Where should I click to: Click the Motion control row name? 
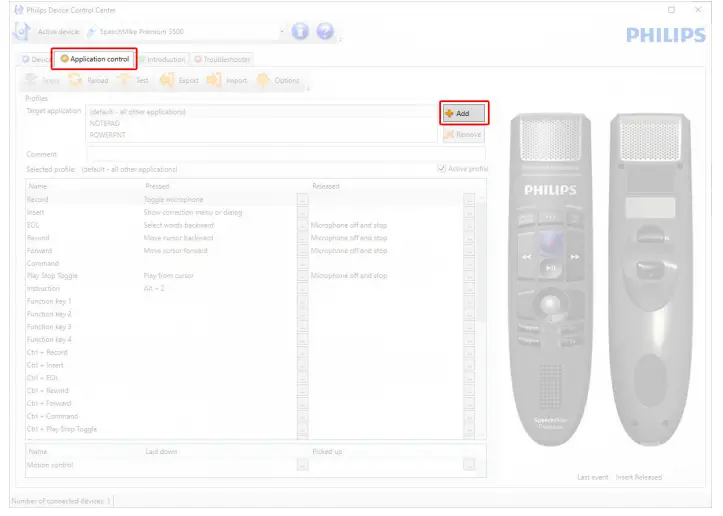pyautogui.click(x=50, y=465)
